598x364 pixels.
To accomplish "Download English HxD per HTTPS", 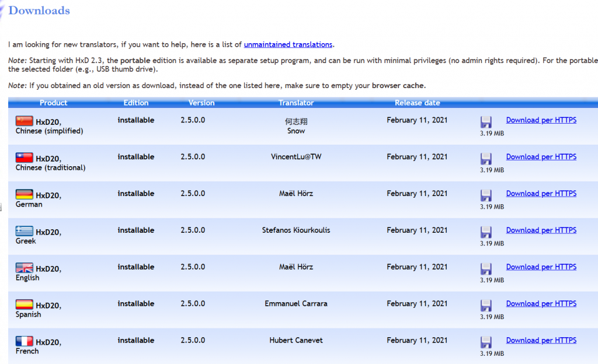I will pos(541,267).
